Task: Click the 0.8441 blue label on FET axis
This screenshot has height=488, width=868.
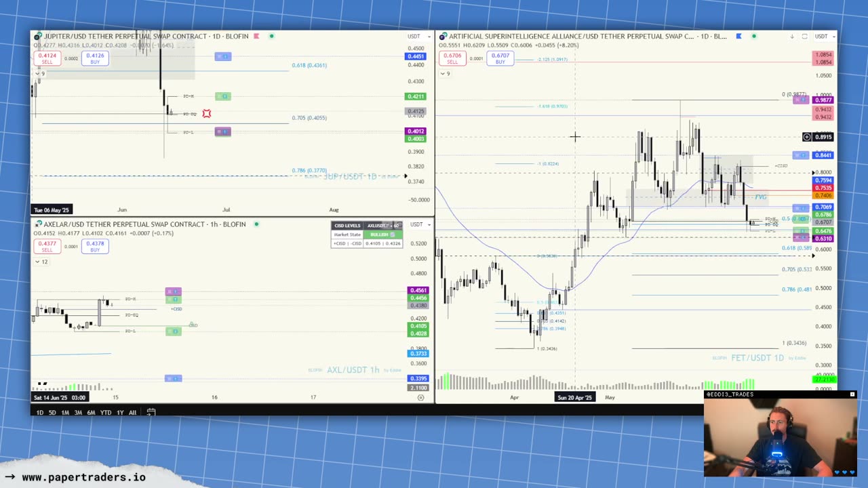Action: [x=823, y=155]
